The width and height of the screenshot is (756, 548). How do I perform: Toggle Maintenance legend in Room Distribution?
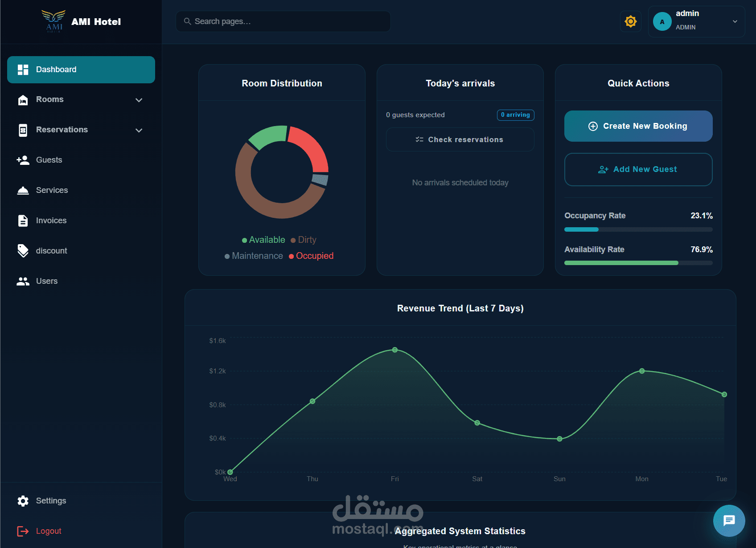pos(254,256)
